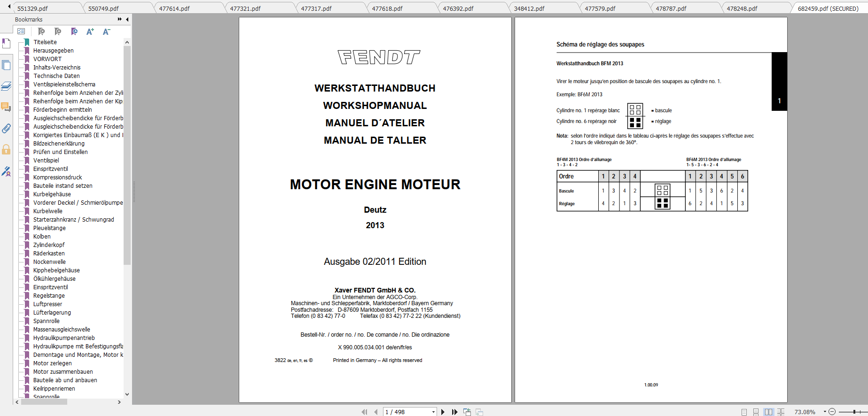Viewport: 868px width, 416px height.
Task: Go to the Kurbelgehäuse bookmark
Action: click(52, 194)
